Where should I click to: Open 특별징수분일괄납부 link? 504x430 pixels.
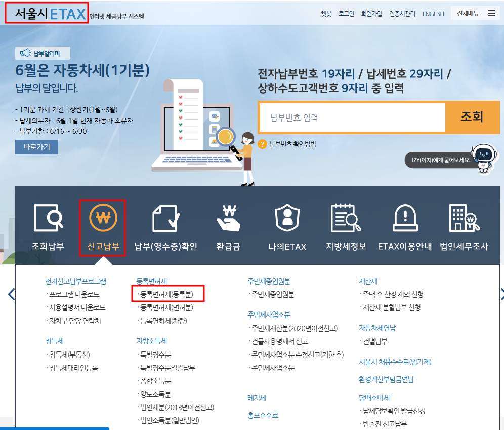pyautogui.click(x=167, y=368)
